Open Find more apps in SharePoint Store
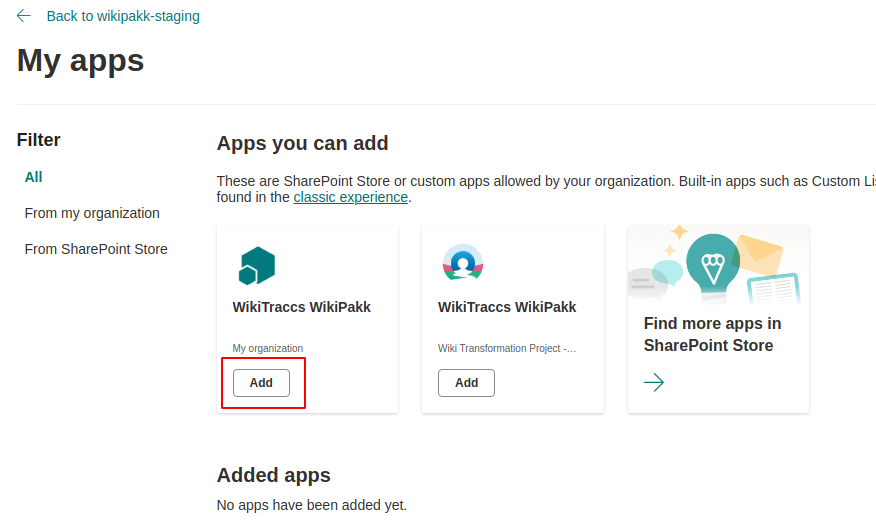Viewport: 876px width, 532px height. pos(712,334)
